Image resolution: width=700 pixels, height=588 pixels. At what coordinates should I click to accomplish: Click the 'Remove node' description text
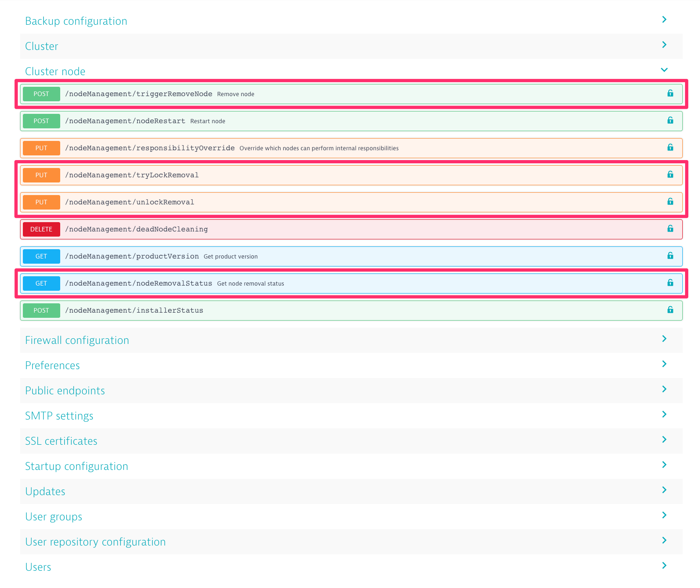(x=236, y=94)
